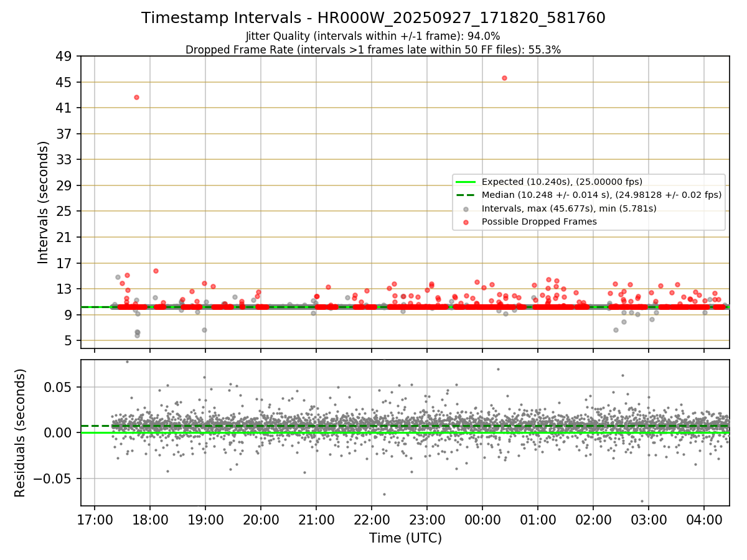Click the x-axis tick label '04:00'
Screen dimensions: 747x560
pyautogui.click(x=704, y=521)
